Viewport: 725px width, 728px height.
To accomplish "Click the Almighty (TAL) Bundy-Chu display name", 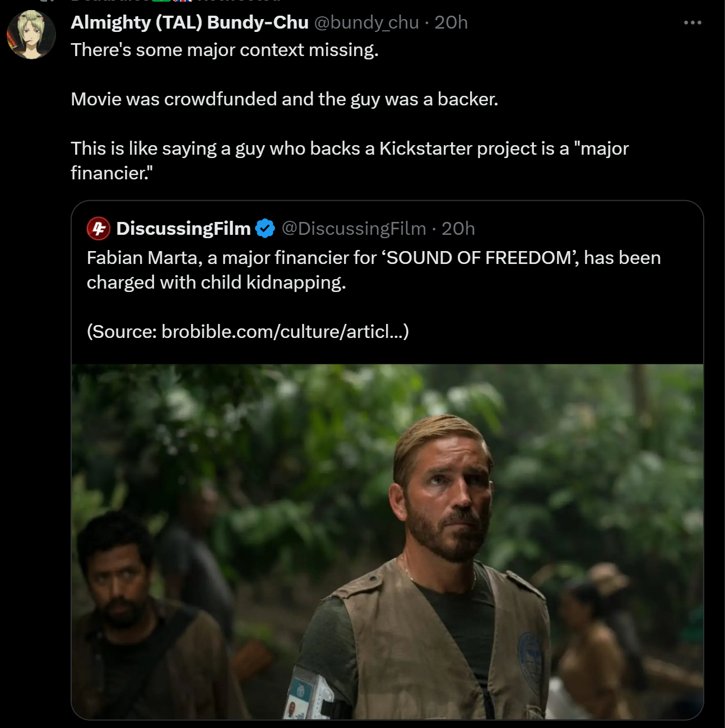I will 189,22.
